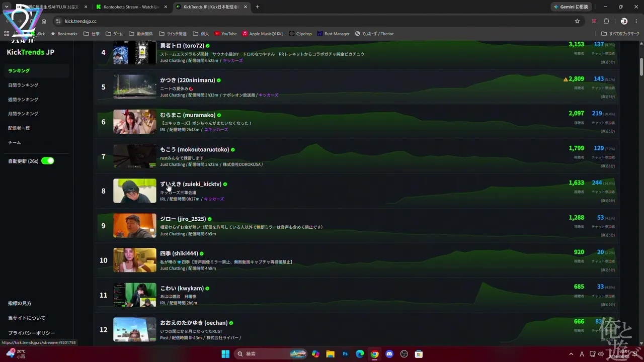Open こわい (kwykam) stream thumbnail
Viewport: 644px width, 362px height.
(135, 295)
